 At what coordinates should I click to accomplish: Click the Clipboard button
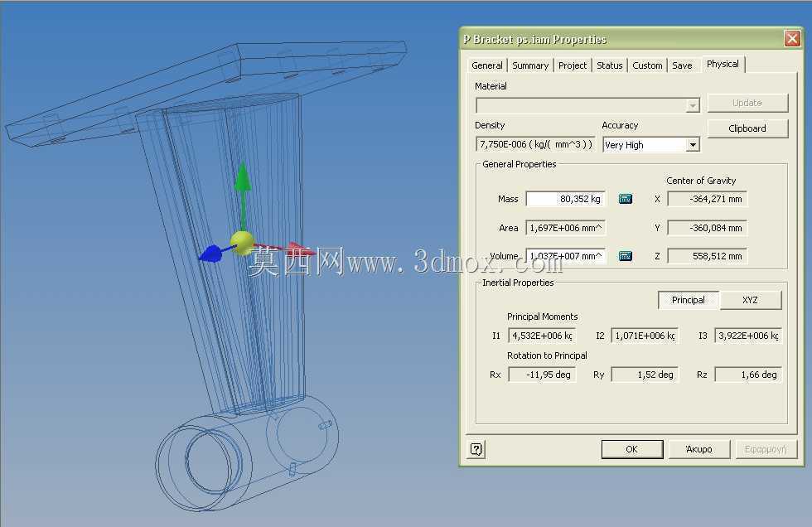pyautogui.click(x=747, y=128)
